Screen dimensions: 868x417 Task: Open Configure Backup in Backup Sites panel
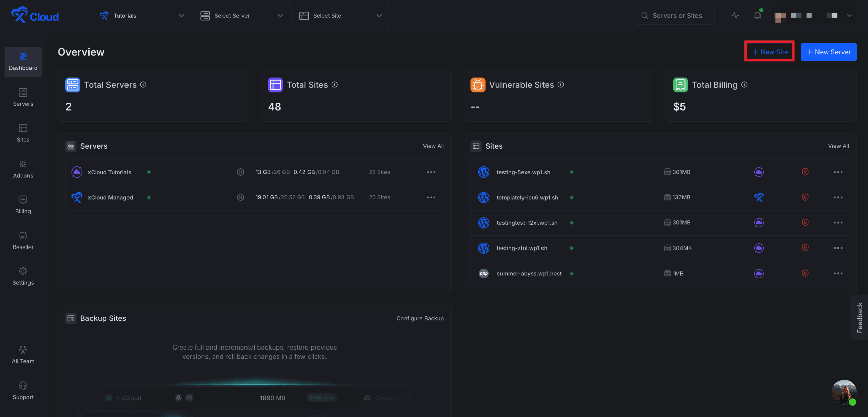click(420, 318)
